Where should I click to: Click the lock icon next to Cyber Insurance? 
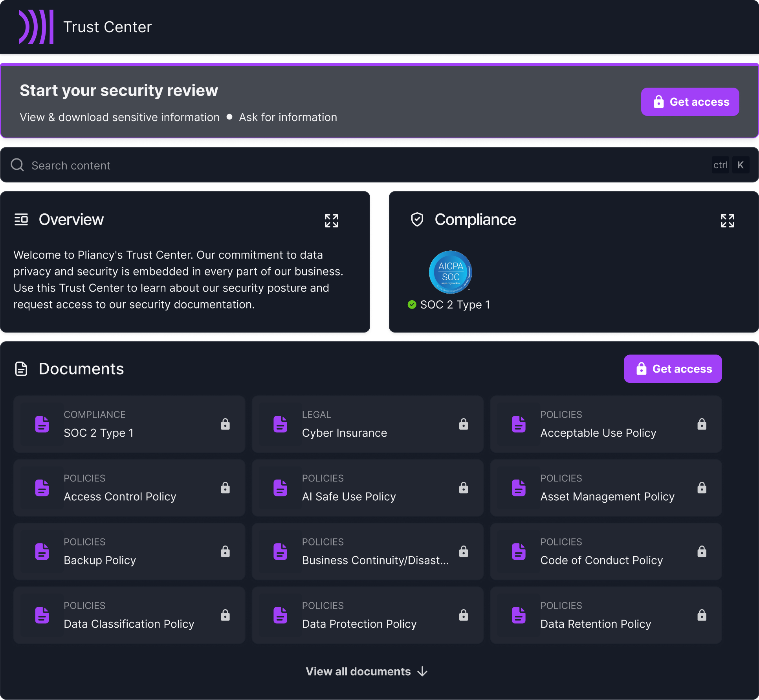(464, 424)
